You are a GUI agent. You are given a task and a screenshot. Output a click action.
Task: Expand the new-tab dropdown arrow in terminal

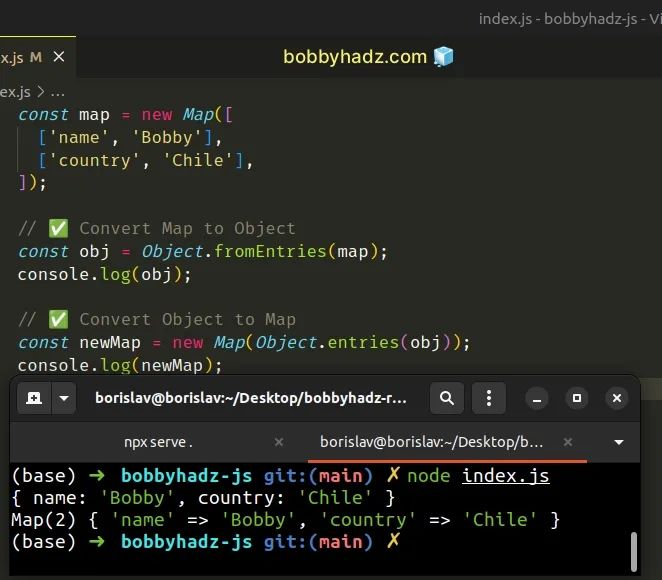[64, 398]
